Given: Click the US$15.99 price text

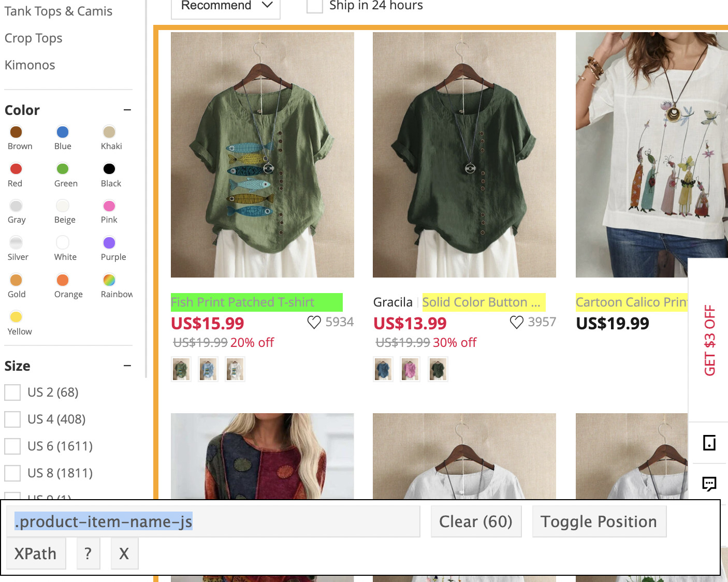Looking at the screenshot, I should pos(208,324).
